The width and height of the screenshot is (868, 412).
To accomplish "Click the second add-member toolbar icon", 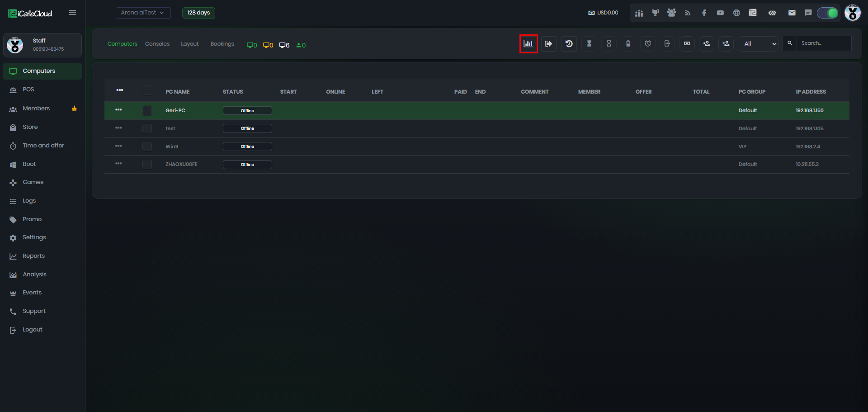I will 726,44.
